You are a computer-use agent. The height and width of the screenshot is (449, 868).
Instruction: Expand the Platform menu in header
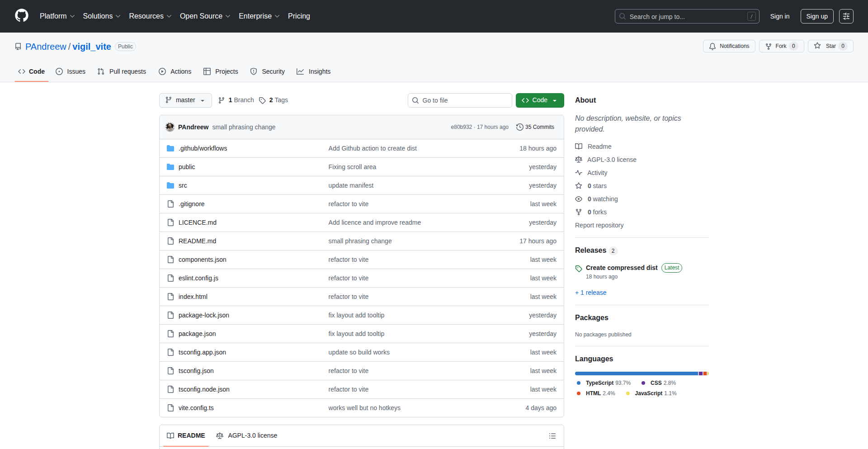pos(57,16)
